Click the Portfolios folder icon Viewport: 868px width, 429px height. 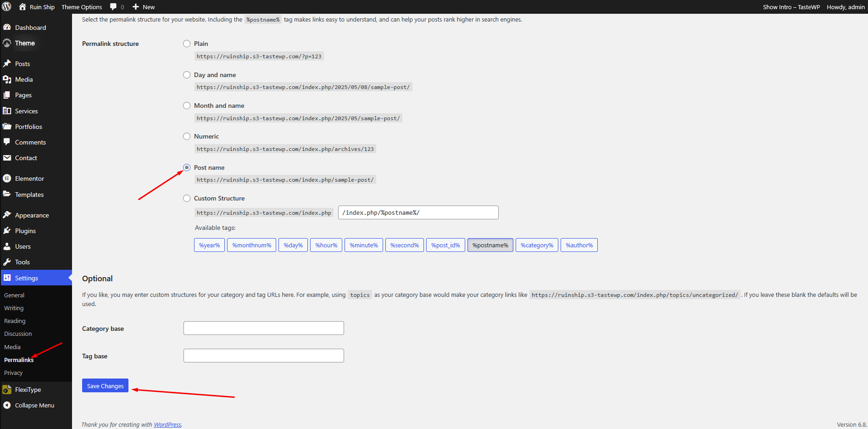pos(7,127)
